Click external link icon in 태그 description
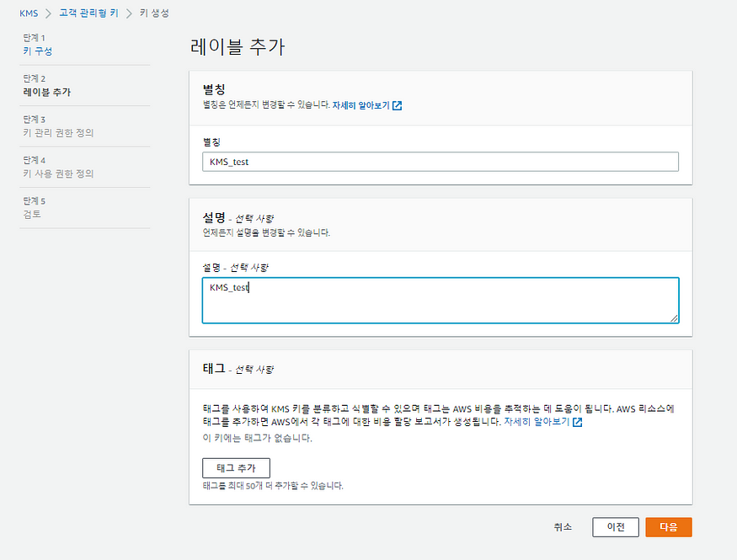 click(x=577, y=422)
